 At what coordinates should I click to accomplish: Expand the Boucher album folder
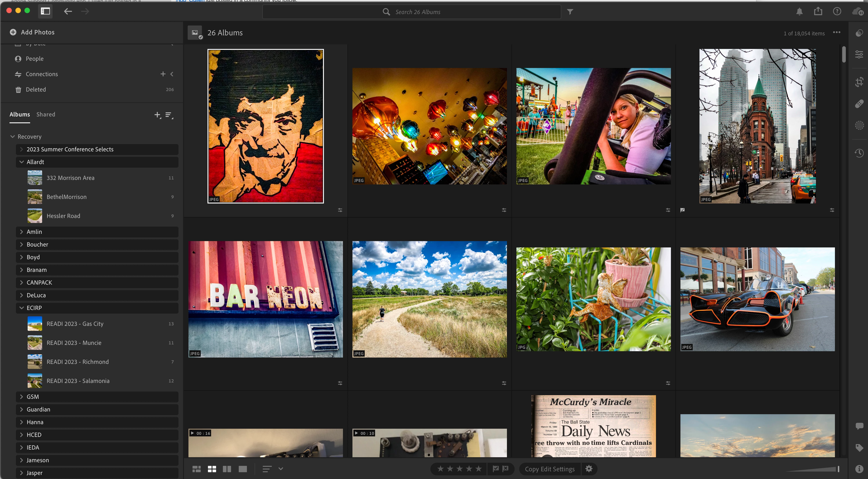[x=22, y=244]
